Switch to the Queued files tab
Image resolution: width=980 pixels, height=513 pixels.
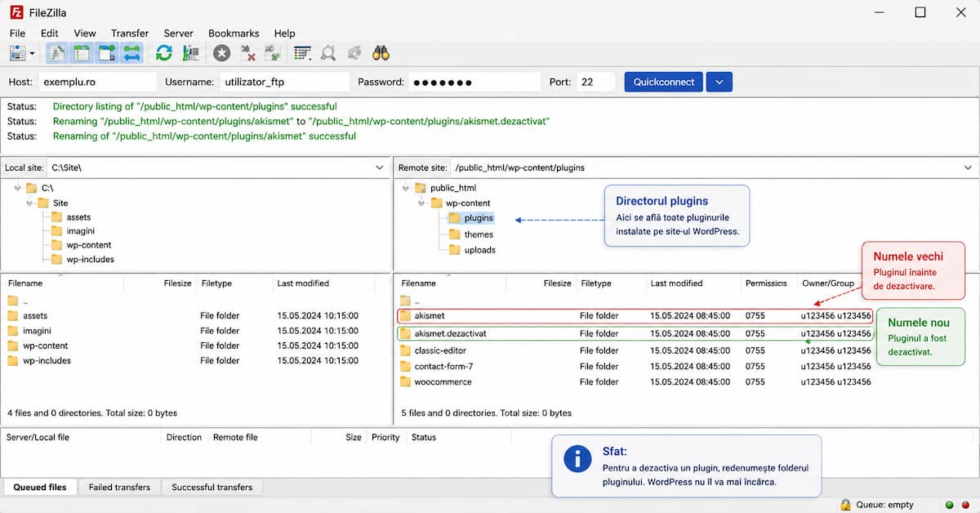coord(40,487)
